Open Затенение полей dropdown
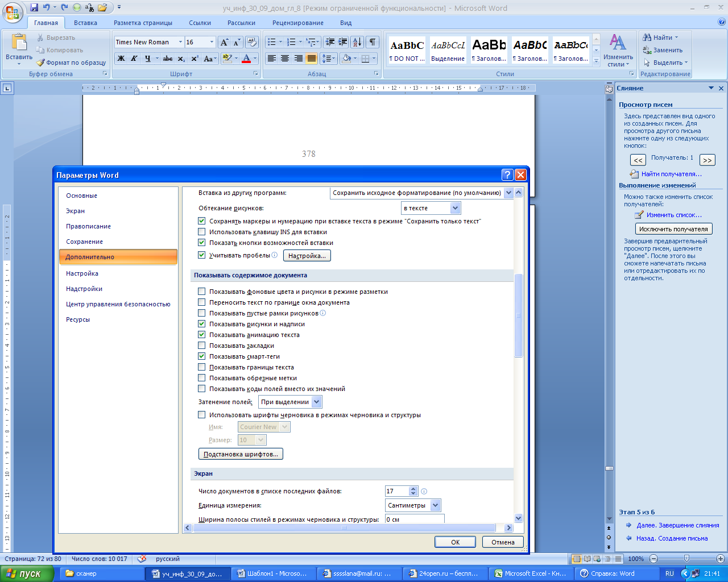 (x=317, y=402)
